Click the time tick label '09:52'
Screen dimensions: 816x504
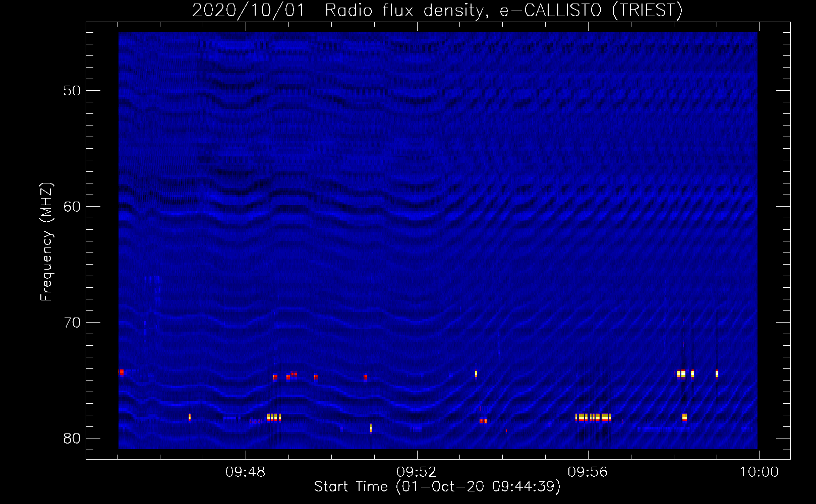[x=417, y=472]
